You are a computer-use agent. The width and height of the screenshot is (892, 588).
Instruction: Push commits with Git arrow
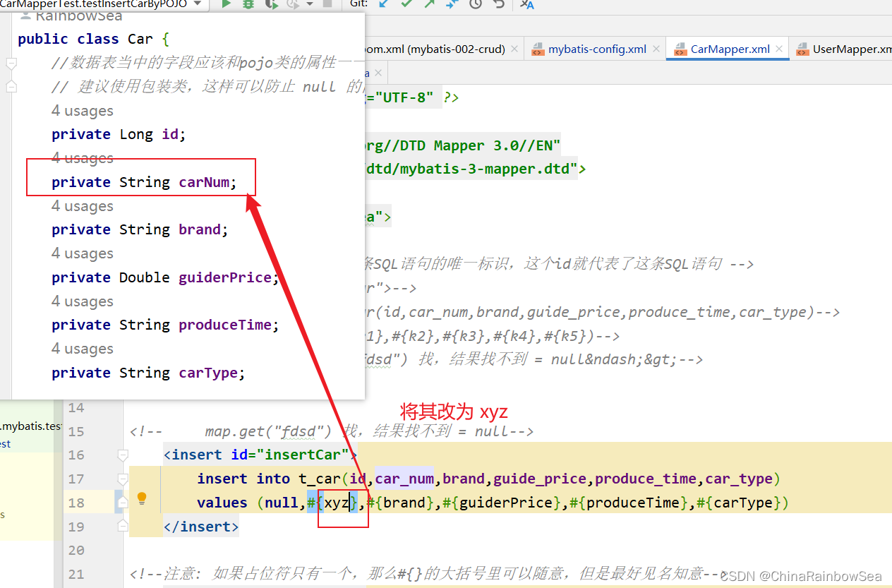(x=430, y=4)
